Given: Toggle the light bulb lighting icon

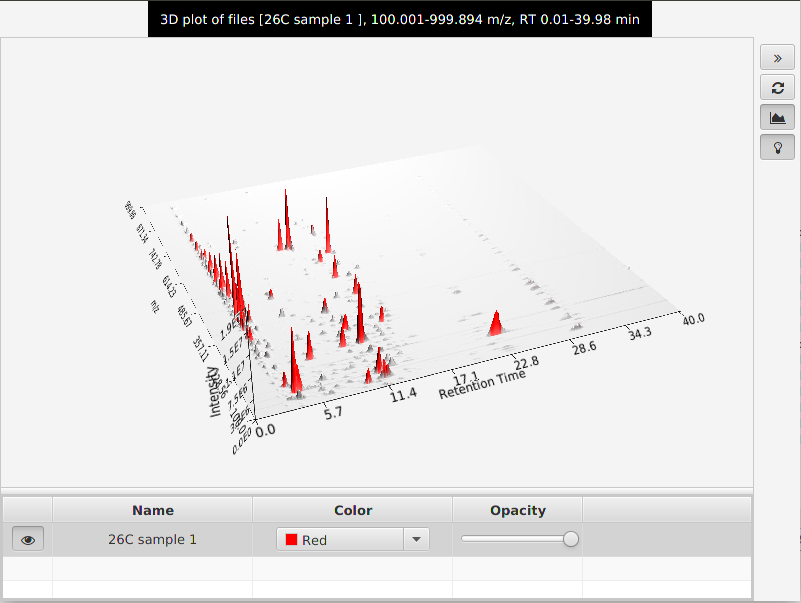Looking at the screenshot, I should point(777,148).
